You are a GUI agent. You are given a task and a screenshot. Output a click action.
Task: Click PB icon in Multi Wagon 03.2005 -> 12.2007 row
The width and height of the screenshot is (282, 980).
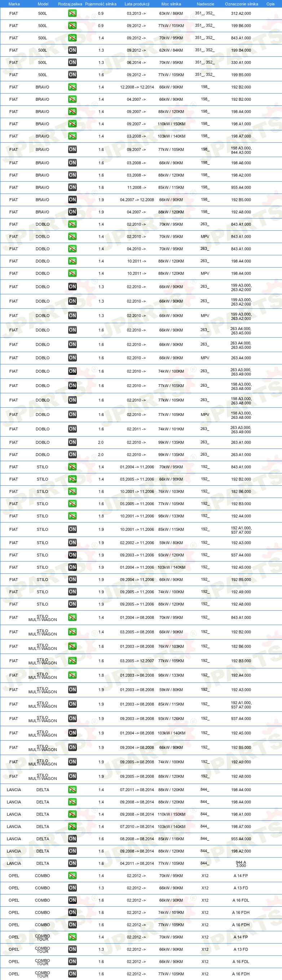point(72,661)
